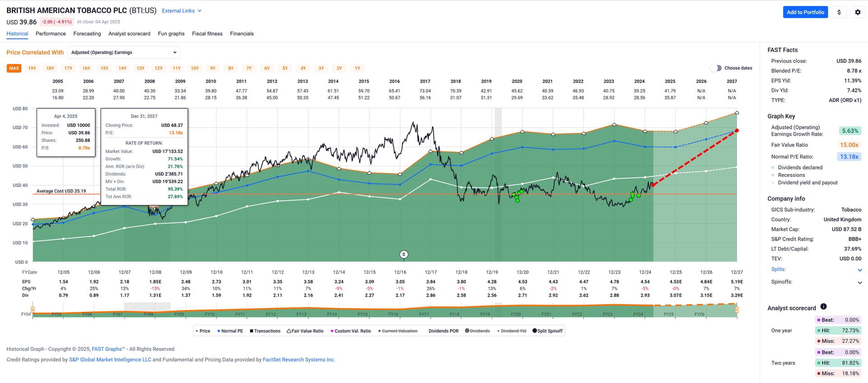The width and height of the screenshot is (868, 383).
Task: Click Total ROR 95.39% in tooltip
Action: (175, 189)
